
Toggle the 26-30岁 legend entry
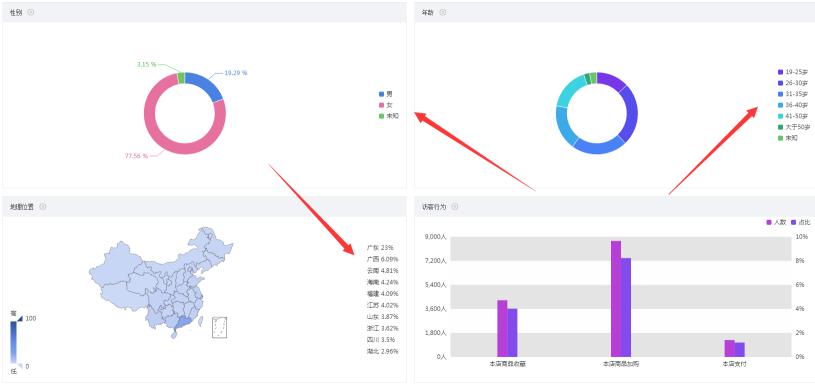point(793,83)
